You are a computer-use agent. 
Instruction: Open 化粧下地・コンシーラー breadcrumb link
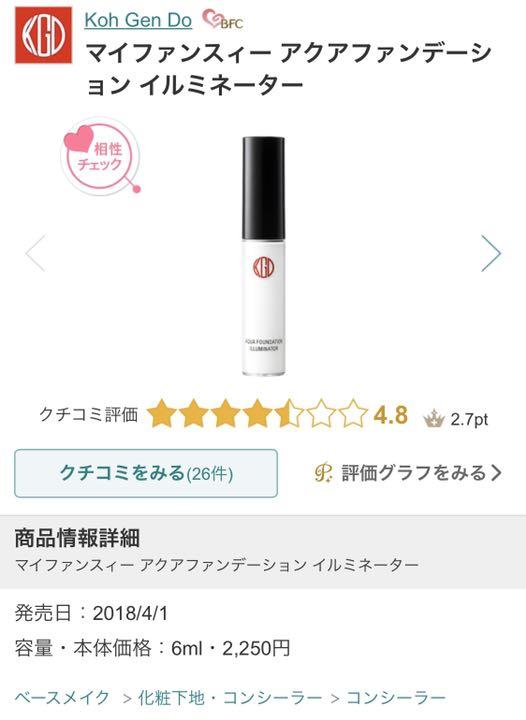[230, 698]
